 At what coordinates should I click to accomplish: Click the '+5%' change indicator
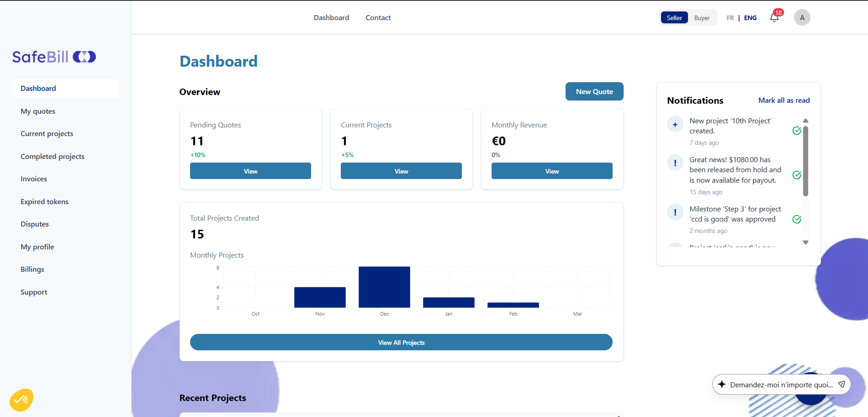click(x=347, y=155)
